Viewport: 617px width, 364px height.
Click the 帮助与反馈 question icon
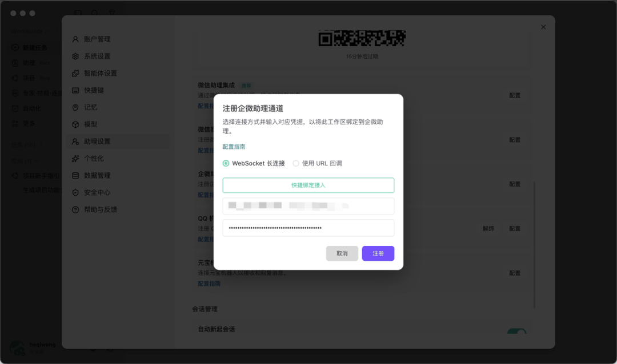click(x=75, y=209)
